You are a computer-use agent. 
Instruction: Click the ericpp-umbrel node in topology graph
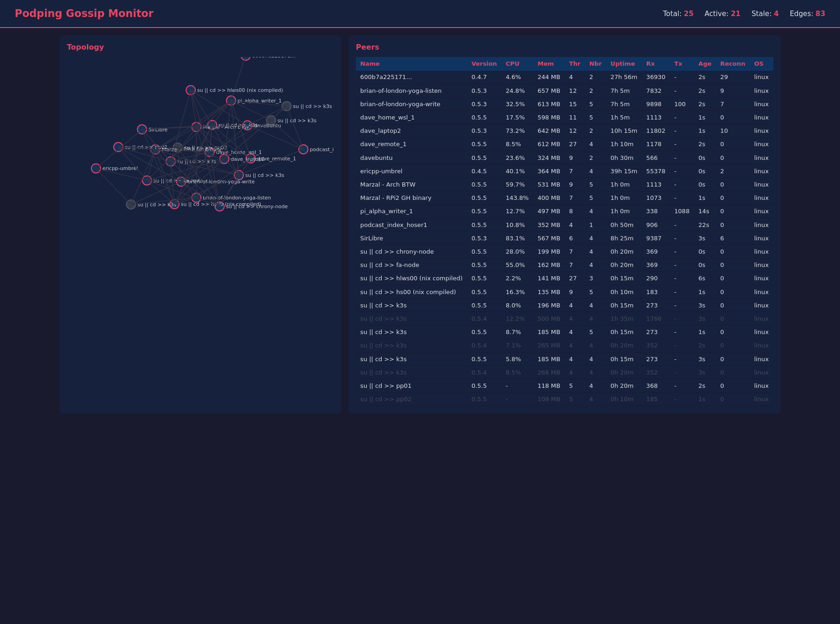click(96, 169)
